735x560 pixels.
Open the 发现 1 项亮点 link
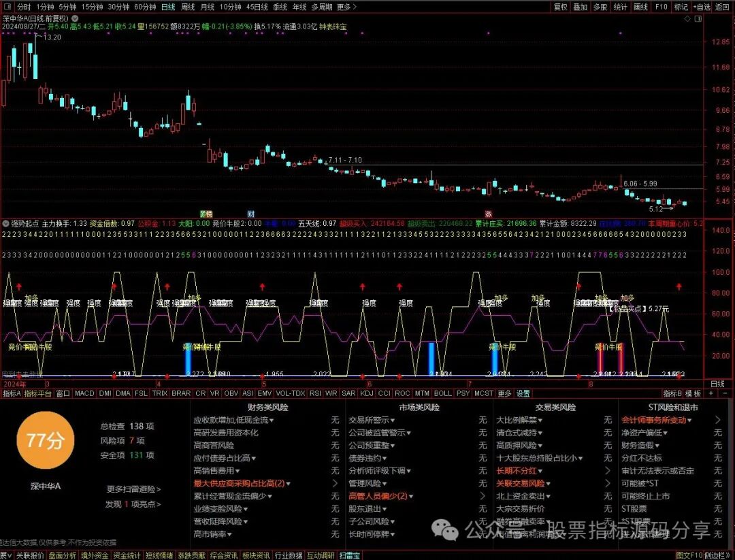tap(133, 504)
